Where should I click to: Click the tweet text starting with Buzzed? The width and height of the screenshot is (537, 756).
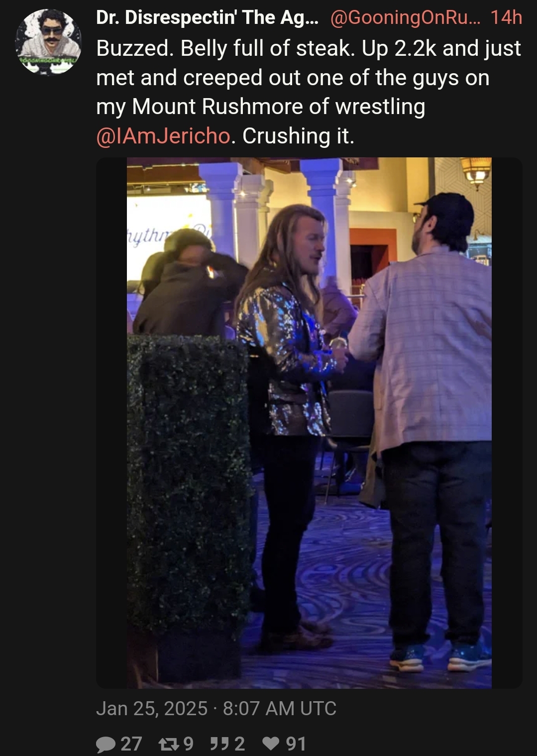click(x=309, y=92)
